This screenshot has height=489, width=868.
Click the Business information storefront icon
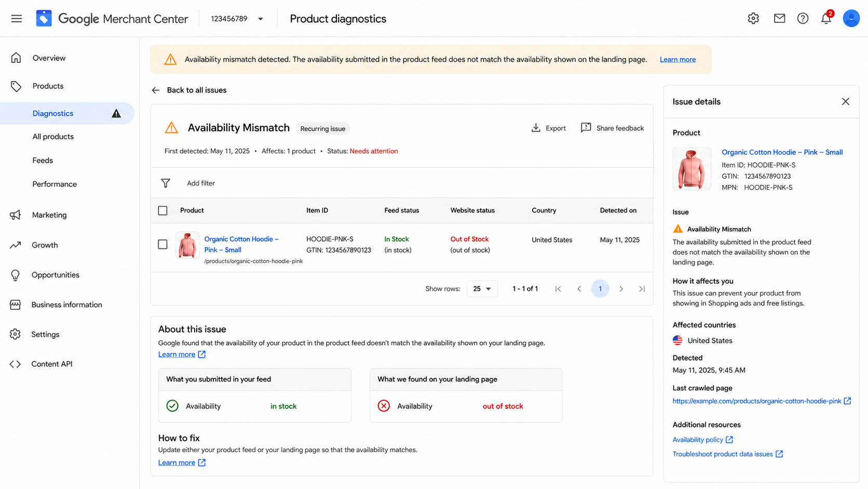coord(16,305)
